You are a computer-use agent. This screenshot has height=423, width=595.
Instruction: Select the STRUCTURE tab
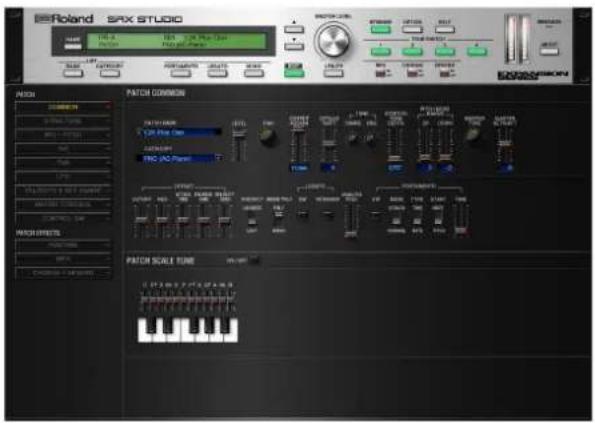63,121
